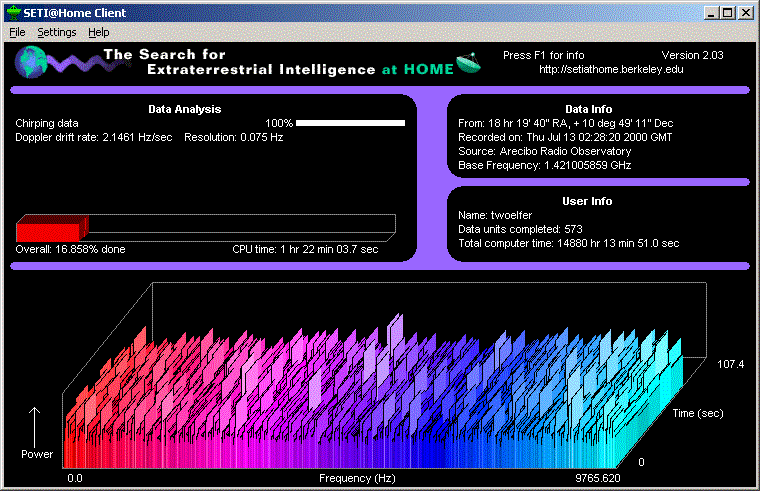Maximize the SETI@Home Client window
This screenshot has height=491, width=760.
(728, 13)
